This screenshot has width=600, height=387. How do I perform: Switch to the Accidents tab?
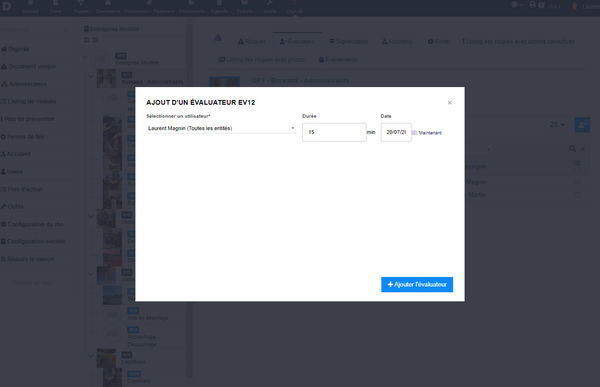coord(397,41)
